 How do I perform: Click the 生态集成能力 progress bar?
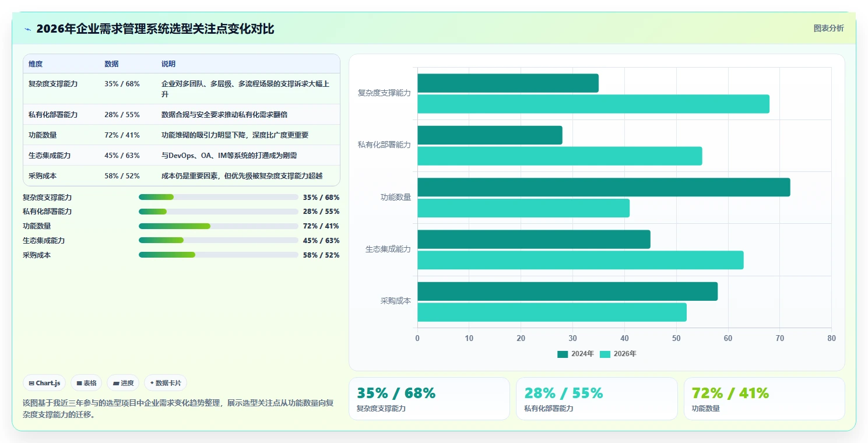click(x=219, y=240)
